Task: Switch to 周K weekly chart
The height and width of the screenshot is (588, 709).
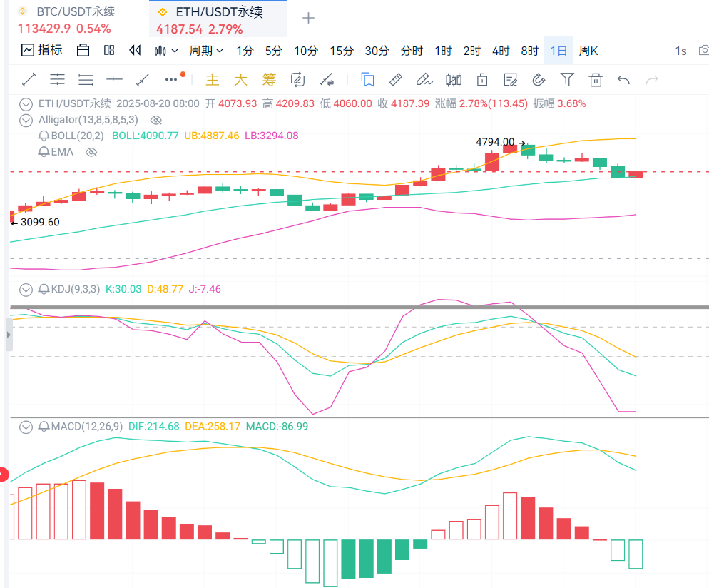Action: pos(588,51)
